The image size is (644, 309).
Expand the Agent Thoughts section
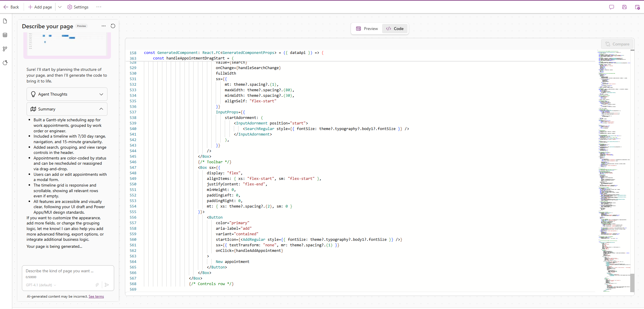[x=67, y=94]
